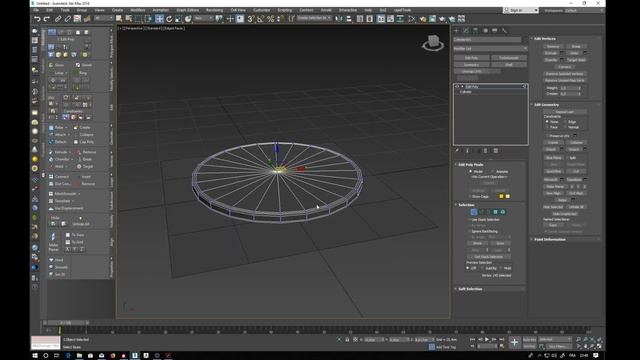Open reference coordinate system dropdown
The height and width of the screenshot is (360, 640).
click(x=203, y=18)
